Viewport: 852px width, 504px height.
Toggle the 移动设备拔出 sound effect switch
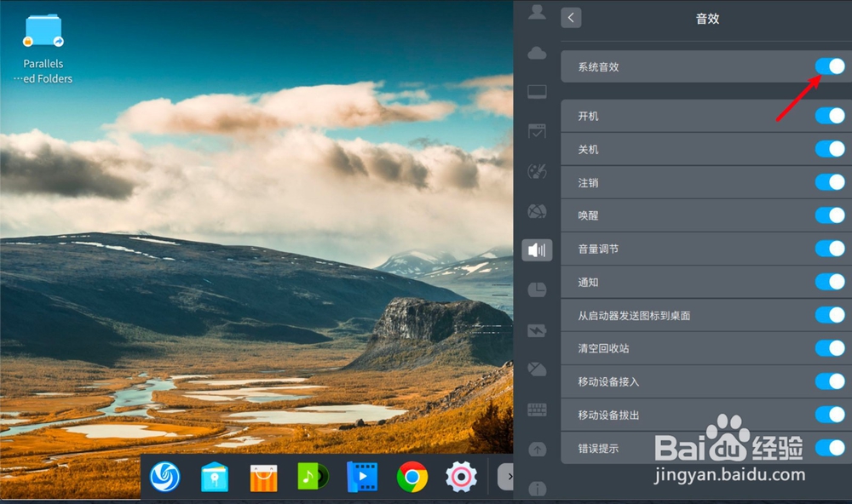pyautogui.click(x=830, y=415)
